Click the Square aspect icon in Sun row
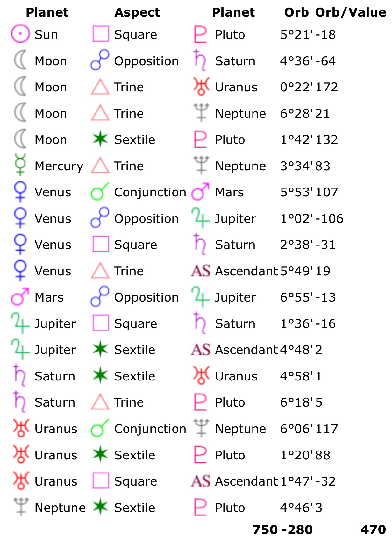This screenshot has height=540, width=392. coord(101,34)
